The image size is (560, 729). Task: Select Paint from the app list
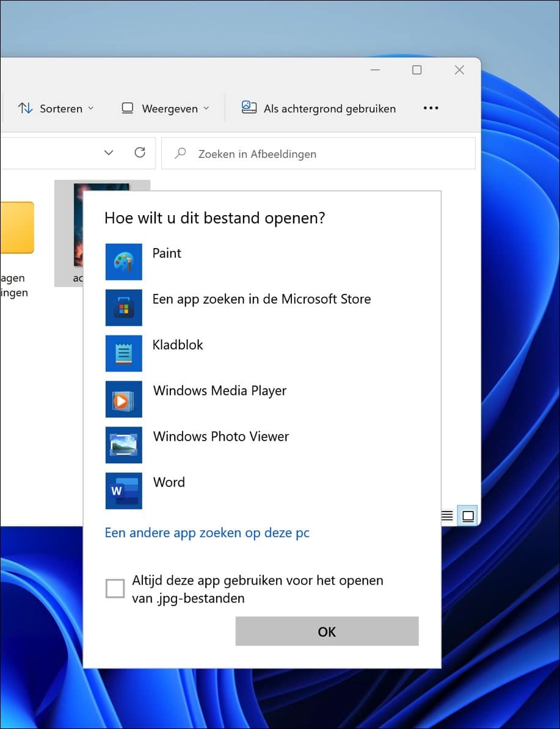pyautogui.click(x=167, y=254)
